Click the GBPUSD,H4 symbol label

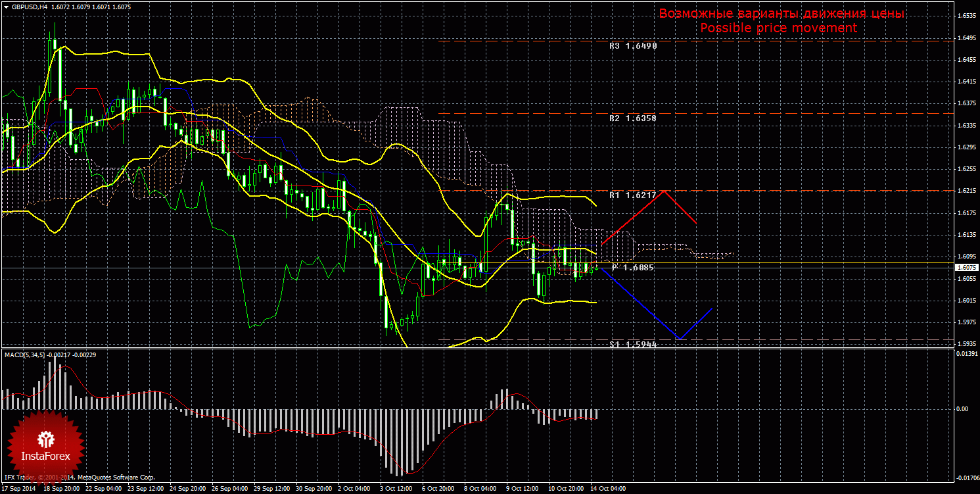28,7
